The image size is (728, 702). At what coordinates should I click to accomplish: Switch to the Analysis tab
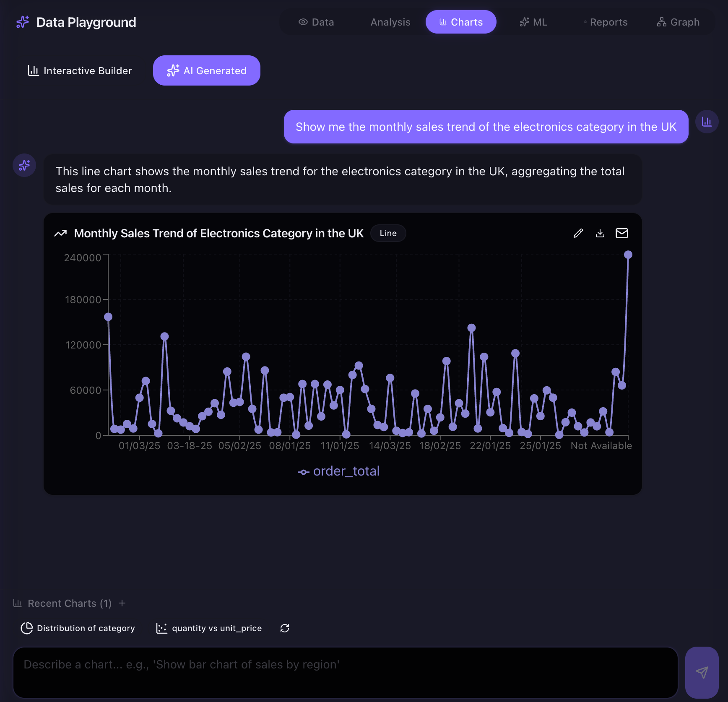click(x=390, y=22)
